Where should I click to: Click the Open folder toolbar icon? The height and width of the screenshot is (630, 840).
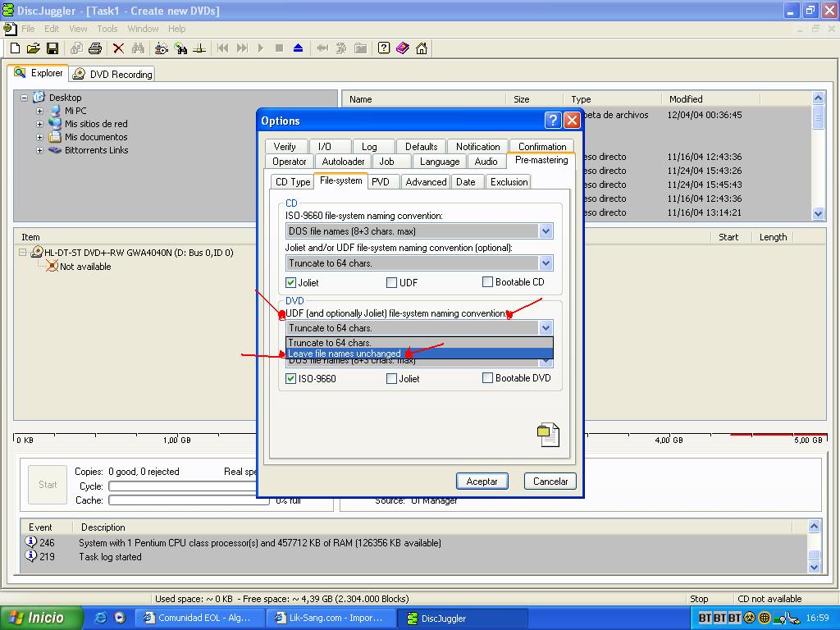33,48
